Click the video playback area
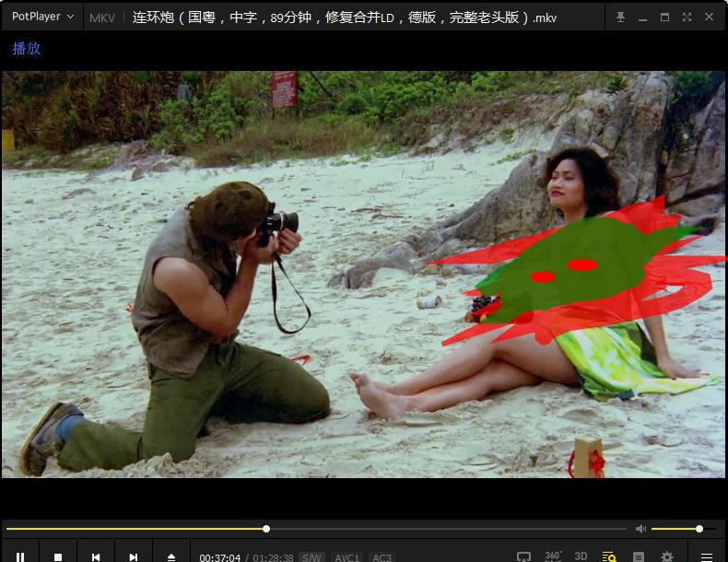The height and width of the screenshot is (562, 728). tap(363, 274)
